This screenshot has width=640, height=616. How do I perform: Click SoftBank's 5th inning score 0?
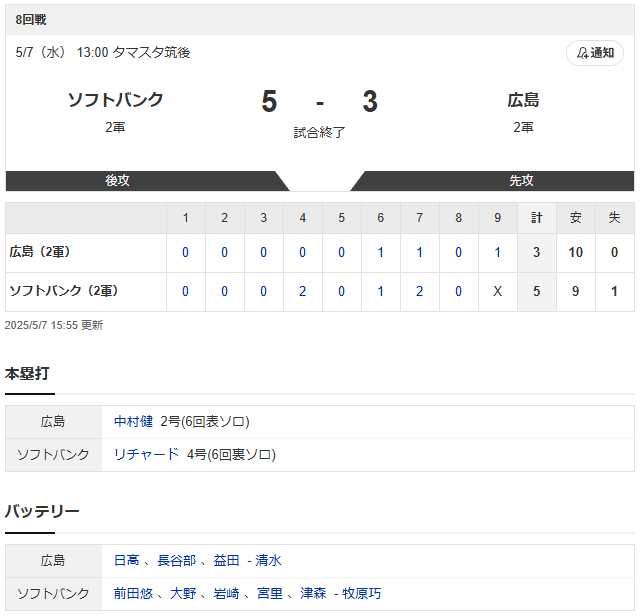coord(342,291)
